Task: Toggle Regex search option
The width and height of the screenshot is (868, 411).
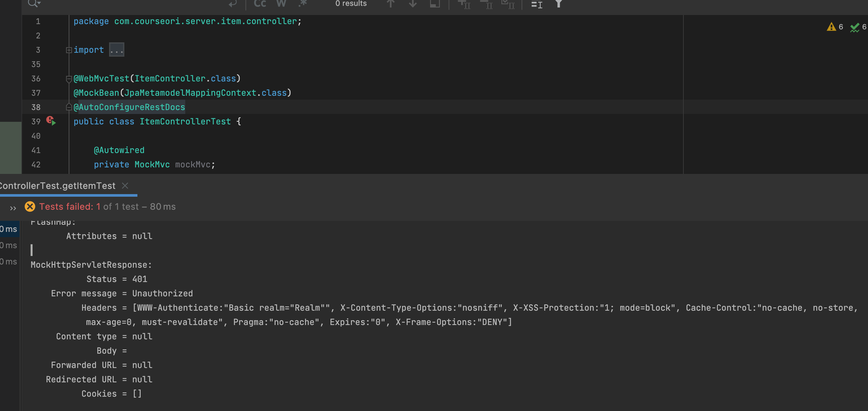Action: [x=302, y=3]
